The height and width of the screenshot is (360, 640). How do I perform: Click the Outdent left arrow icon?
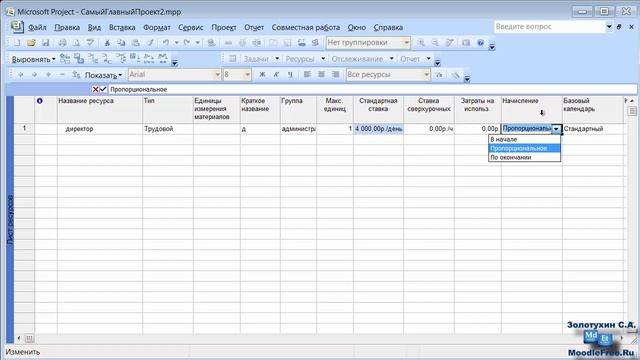[20, 75]
